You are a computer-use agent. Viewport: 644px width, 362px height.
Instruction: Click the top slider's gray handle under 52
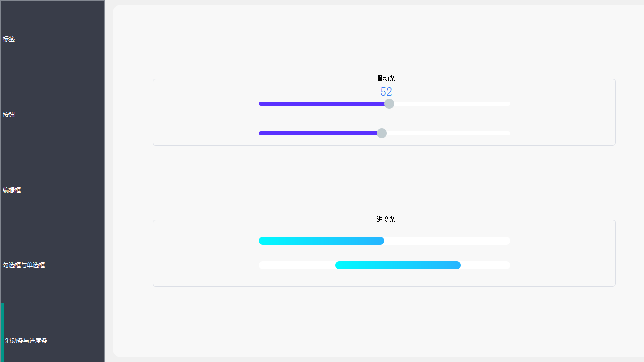pos(389,104)
